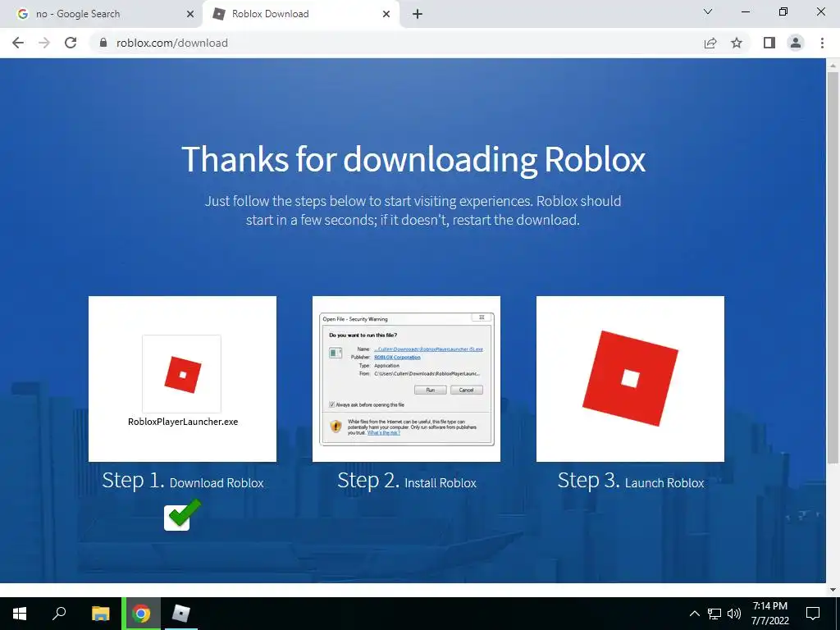Open the Windows Start menu

(20, 614)
